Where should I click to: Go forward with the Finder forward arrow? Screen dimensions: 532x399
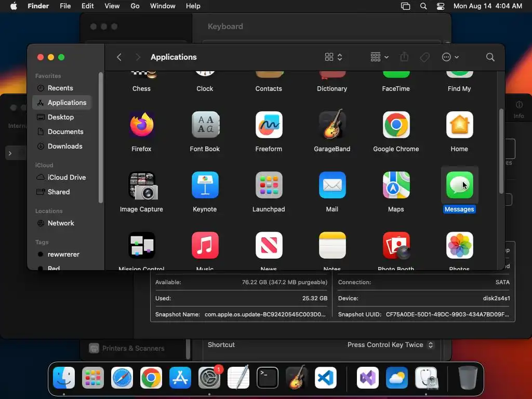coord(138,57)
